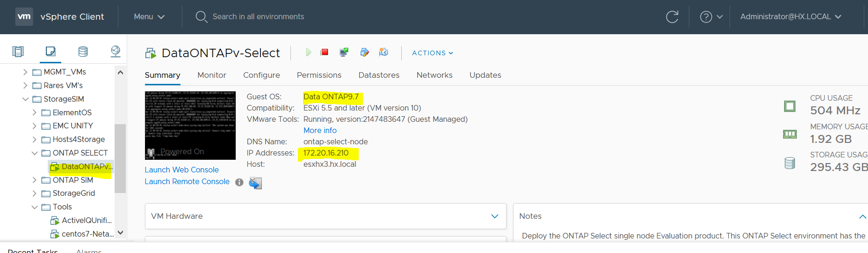Click the Launch Remote Console link
This screenshot has height=253, width=868.
[x=187, y=181]
